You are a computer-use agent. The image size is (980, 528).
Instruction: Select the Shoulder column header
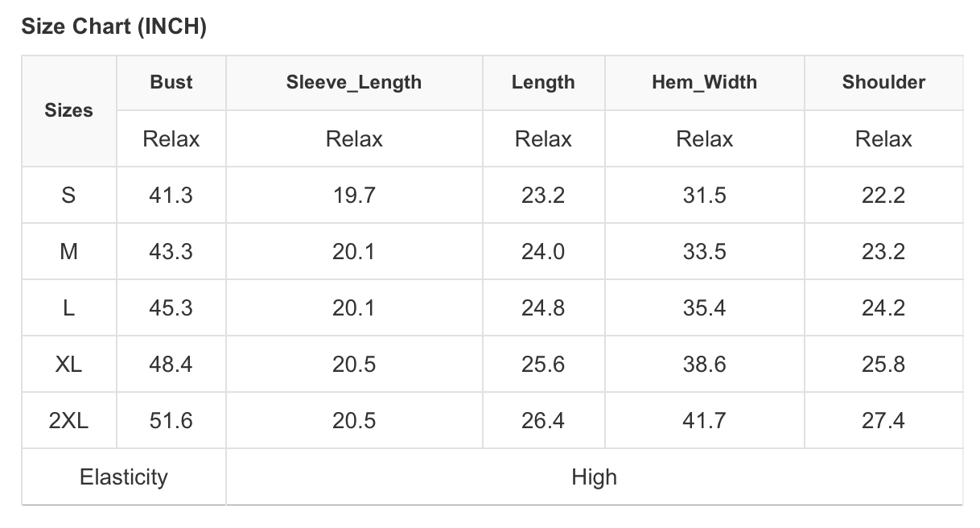tap(883, 82)
